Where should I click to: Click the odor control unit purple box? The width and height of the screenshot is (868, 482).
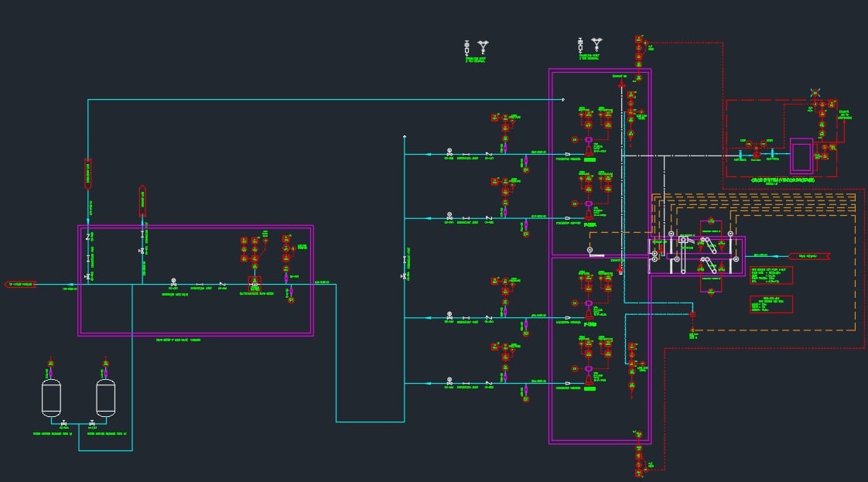[801, 156]
